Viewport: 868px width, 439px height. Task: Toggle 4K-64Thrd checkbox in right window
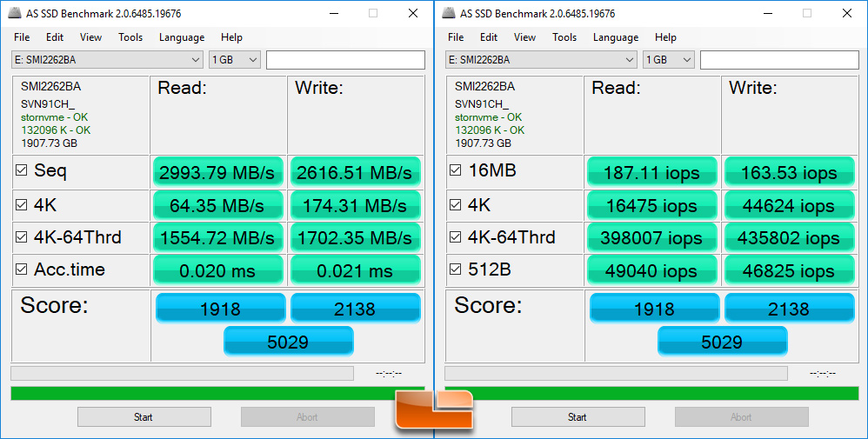point(455,237)
